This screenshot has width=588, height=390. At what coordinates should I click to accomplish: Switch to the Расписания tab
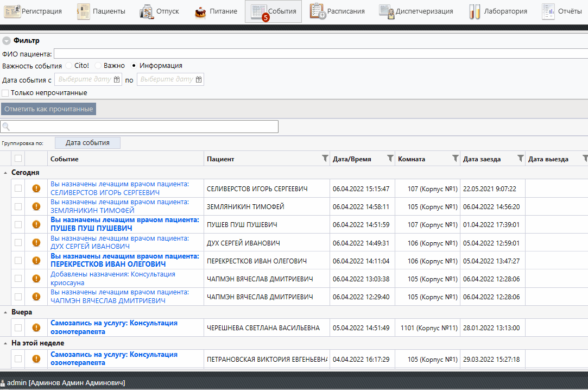click(337, 11)
